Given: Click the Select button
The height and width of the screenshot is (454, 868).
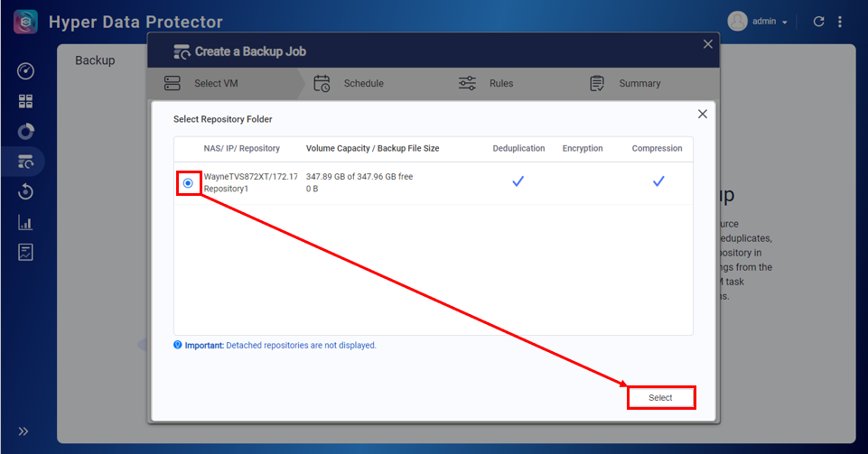Looking at the screenshot, I should [x=660, y=398].
